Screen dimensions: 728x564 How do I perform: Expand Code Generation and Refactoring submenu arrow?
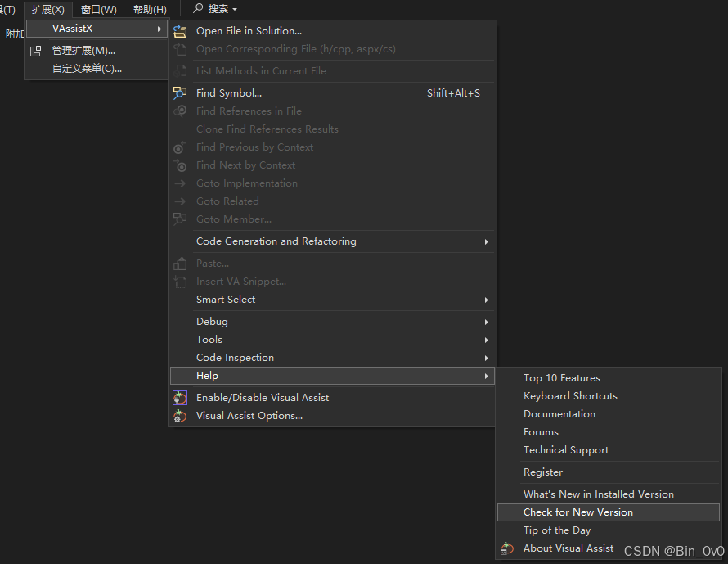[486, 241]
